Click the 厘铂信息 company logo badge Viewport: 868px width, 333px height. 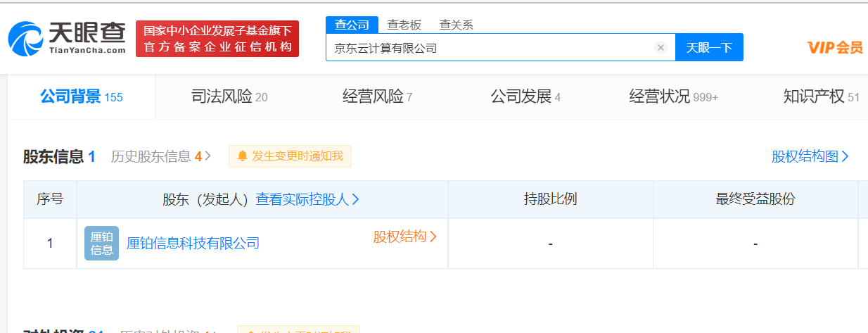101,244
